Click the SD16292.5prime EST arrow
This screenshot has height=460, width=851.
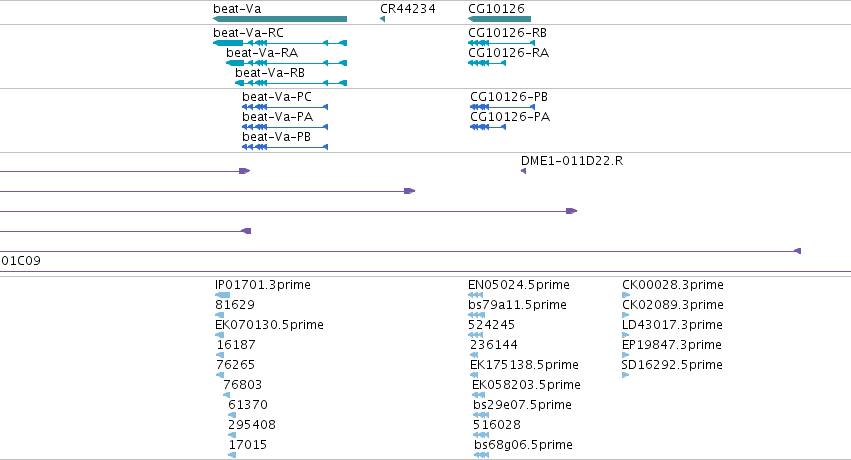click(x=625, y=375)
